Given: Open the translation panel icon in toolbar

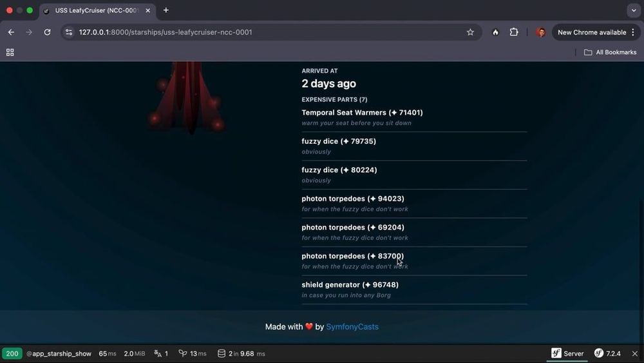Looking at the screenshot, I should 161,353.
